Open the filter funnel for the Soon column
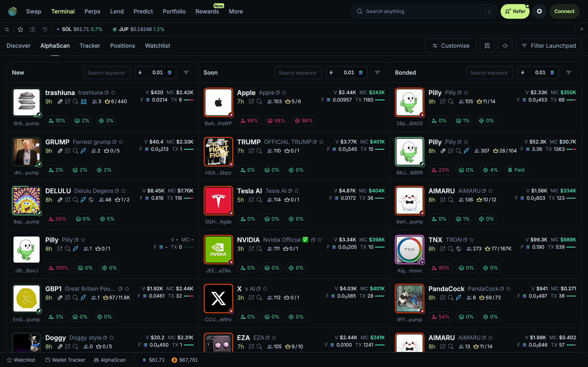Screen dimensions: 588x367 tap(377, 72)
